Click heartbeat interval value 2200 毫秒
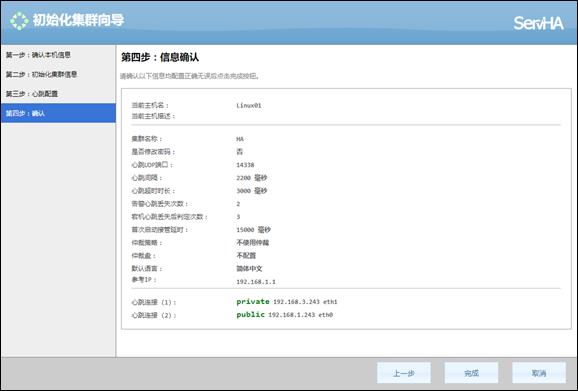 coord(252,178)
